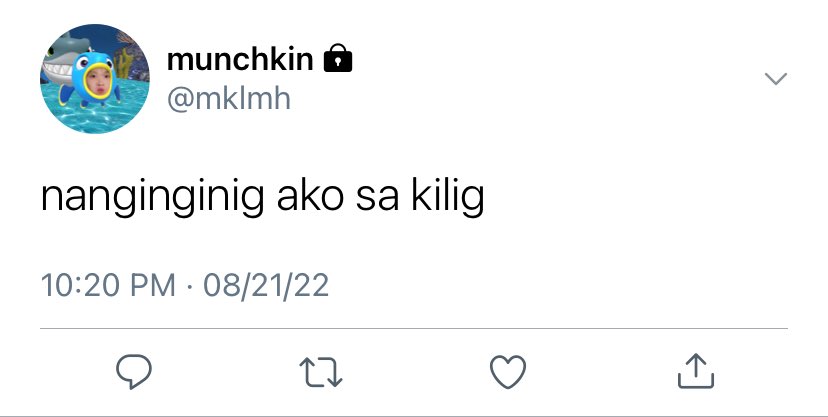Open the share sheet via upload arrow icon
828x417 pixels.
[695, 371]
